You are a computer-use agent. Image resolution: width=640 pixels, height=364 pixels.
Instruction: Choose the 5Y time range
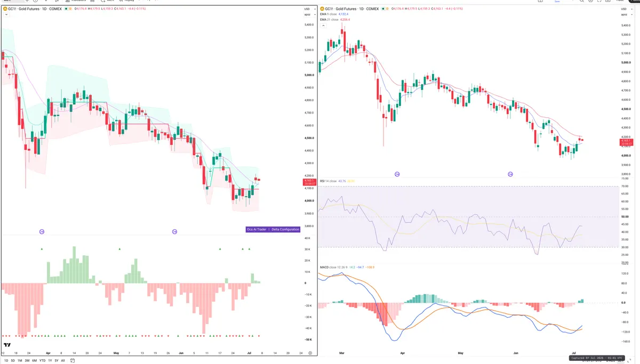click(56, 360)
